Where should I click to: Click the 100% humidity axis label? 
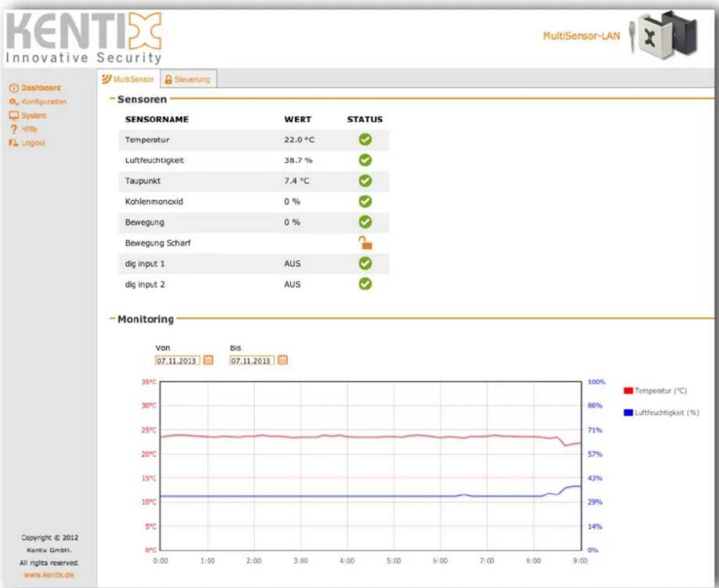[596, 382]
